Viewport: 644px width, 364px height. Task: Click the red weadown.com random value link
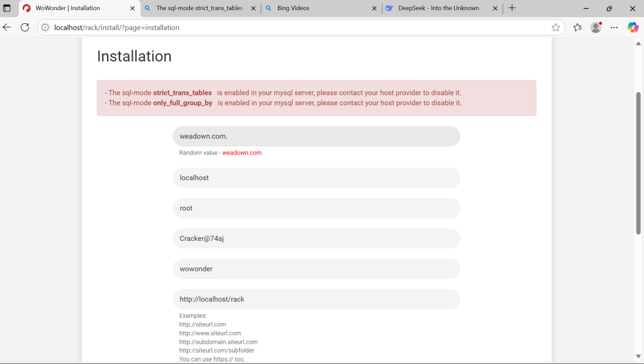pos(242,153)
